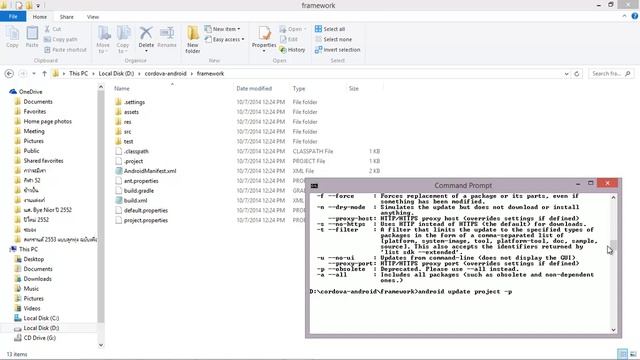Collapse the ribbon with chevron

point(624,16)
